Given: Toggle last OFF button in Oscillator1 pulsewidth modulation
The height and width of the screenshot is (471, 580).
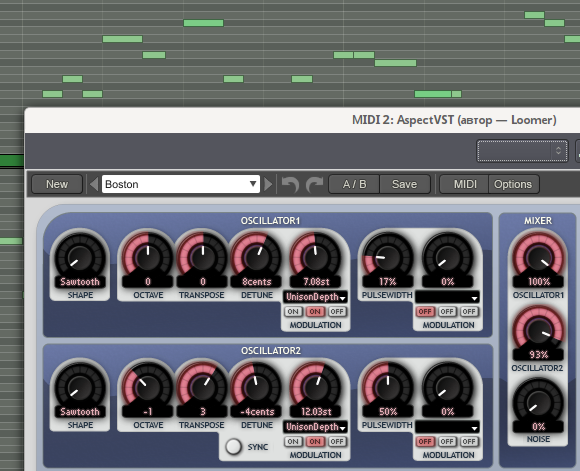Looking at the screenshot, I should tap(469, 312).
